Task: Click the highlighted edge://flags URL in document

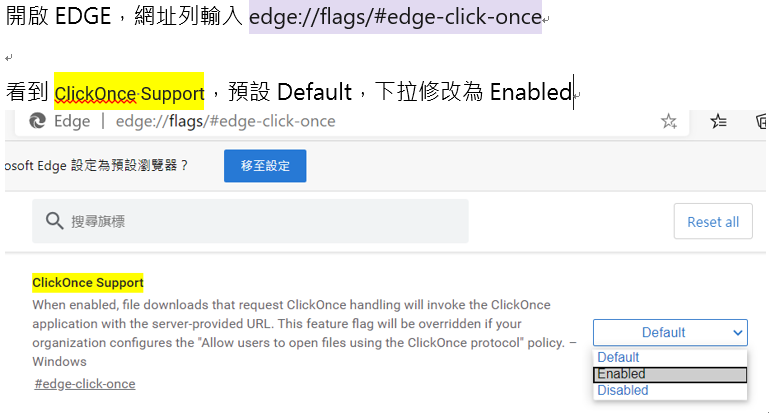Action: point(395,17)
